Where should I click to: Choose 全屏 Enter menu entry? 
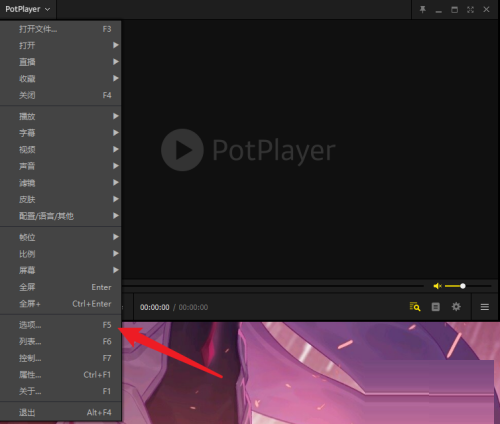[61, 287]
